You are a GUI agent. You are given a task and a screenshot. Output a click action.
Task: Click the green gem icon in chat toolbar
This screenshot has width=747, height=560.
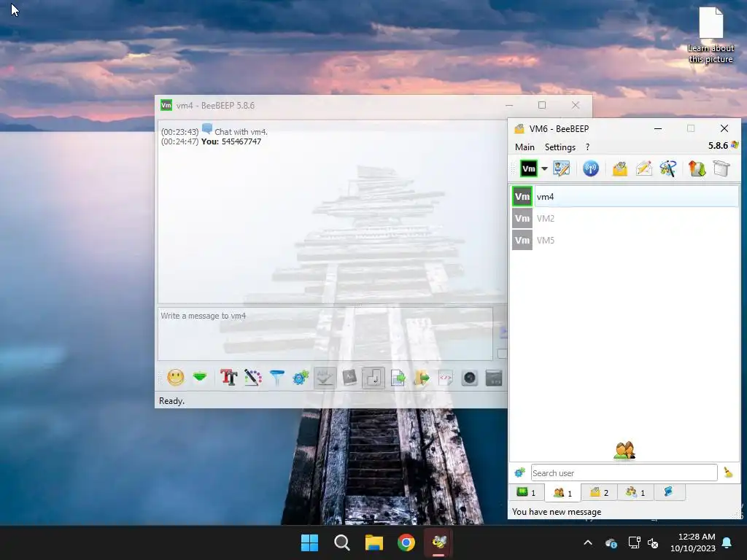click(200, 378)
